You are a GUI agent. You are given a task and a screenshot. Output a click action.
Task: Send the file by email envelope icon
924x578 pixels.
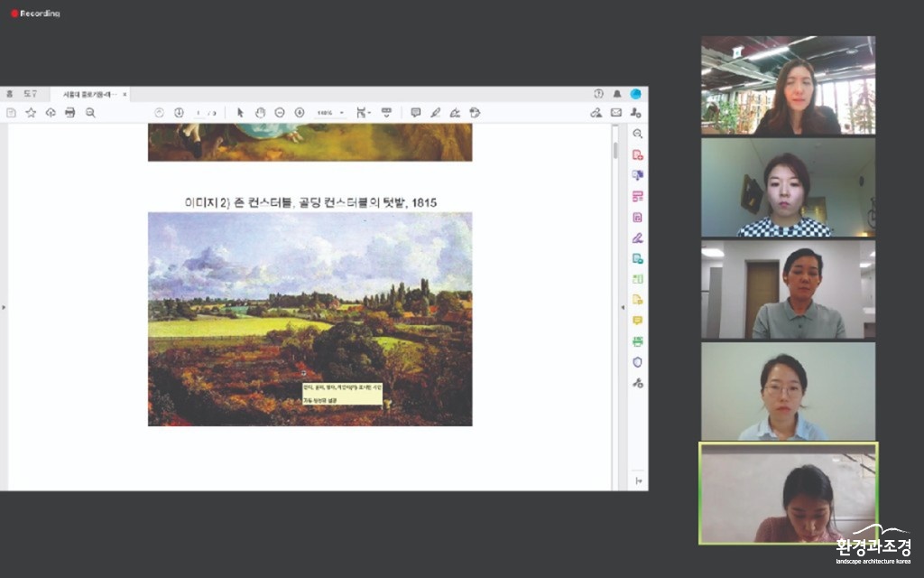(615, 113)
